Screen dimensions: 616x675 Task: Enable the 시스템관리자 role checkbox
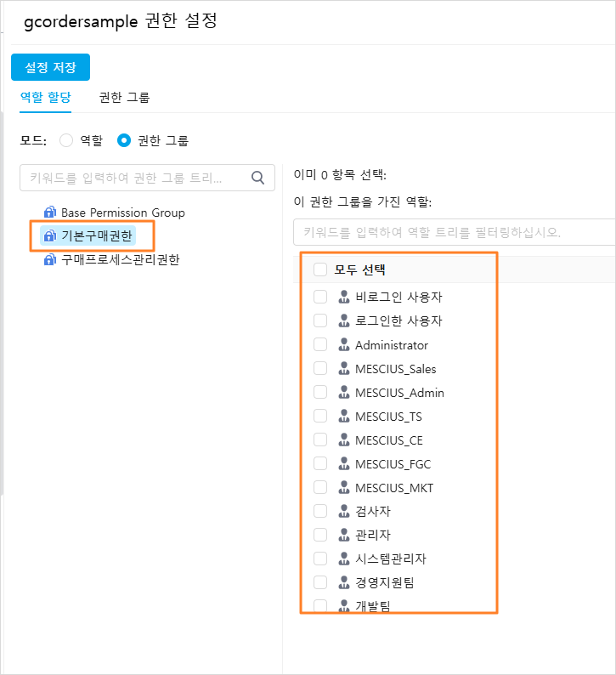point(320,559)
